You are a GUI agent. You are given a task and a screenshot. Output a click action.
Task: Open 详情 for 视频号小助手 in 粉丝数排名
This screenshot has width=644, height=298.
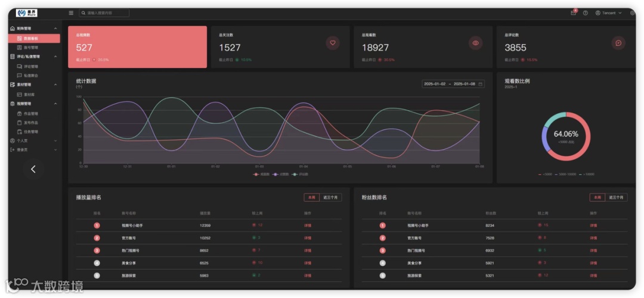click(593, 225)
